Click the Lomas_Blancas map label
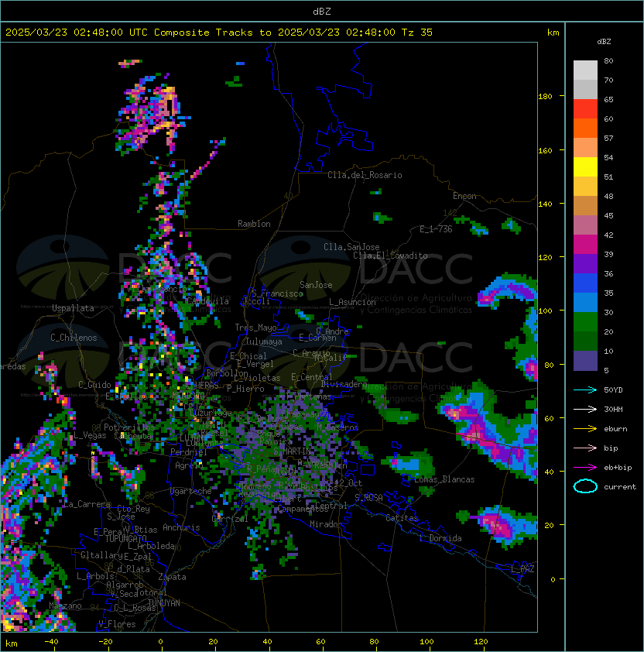Screen dimensions: 644x652 click(444, 479)
